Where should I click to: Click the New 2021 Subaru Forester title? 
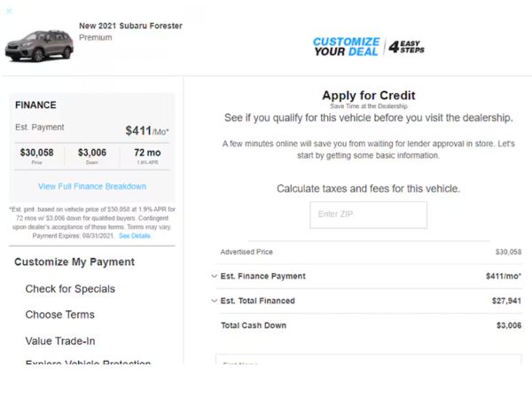coord(130,26)
